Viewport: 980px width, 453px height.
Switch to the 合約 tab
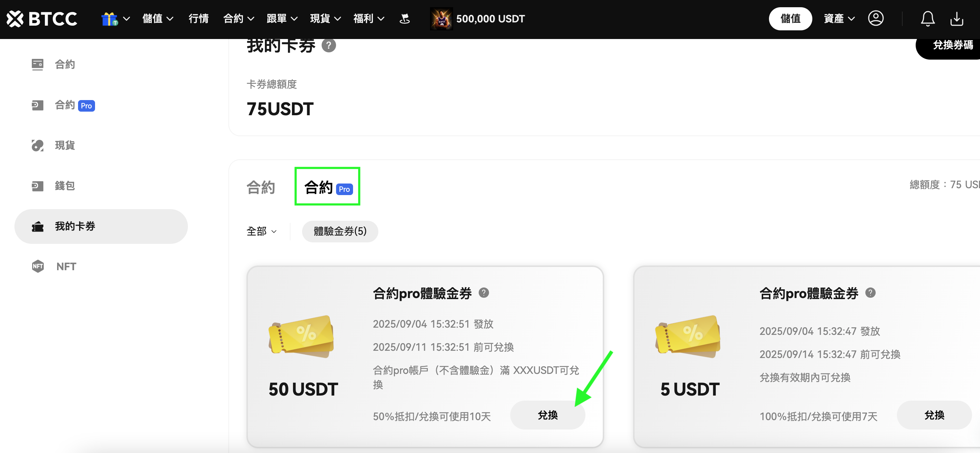click(x=261, y=187)
